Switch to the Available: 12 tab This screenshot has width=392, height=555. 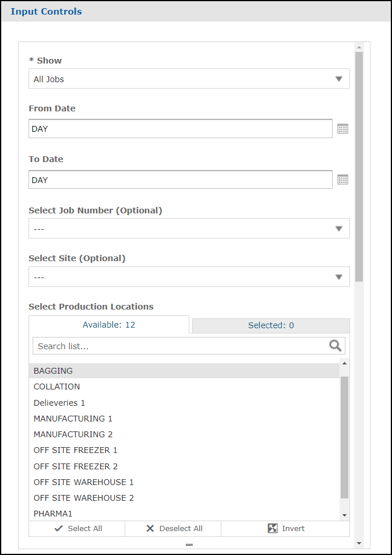(x=109, y=325)
